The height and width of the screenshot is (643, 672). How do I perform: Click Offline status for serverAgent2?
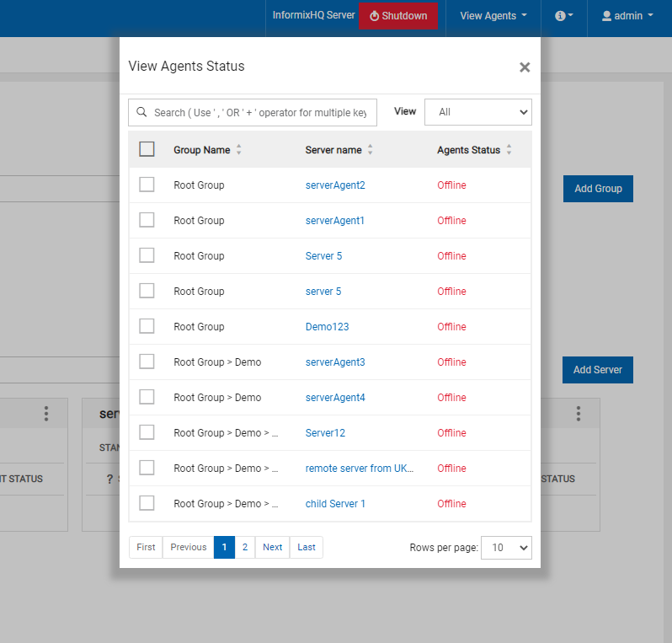point(451,185)
